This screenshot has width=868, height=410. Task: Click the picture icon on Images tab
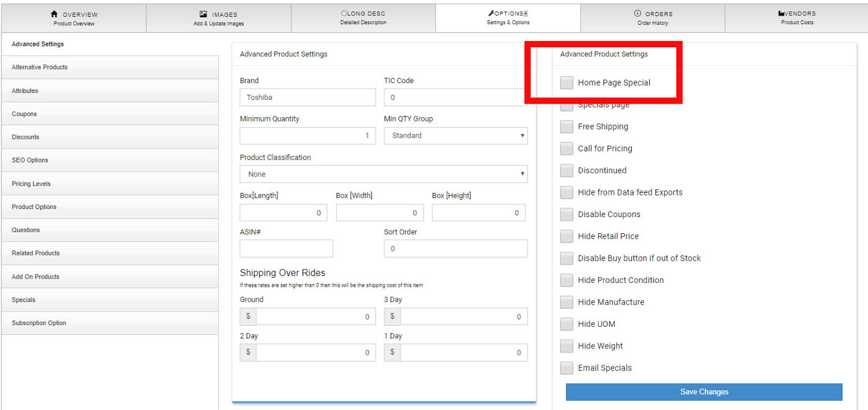click(203, 14)
